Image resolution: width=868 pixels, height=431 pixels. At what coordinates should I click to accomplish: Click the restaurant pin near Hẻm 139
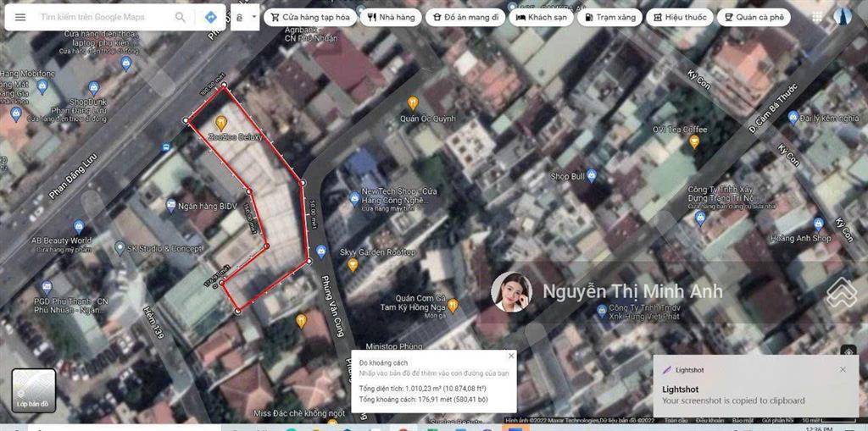301,320
